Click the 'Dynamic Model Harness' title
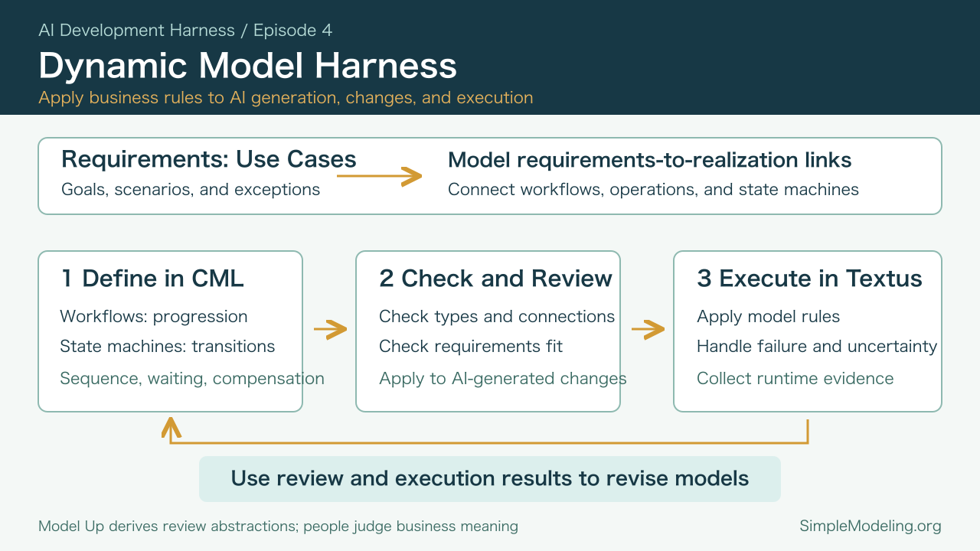The width and height of the screenshot is (980, 551). point(247,66)
